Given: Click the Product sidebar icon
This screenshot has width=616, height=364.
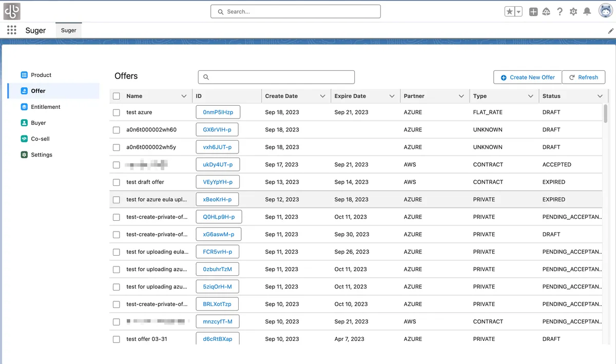Looking at the screenshot, I should pos(24,75).
